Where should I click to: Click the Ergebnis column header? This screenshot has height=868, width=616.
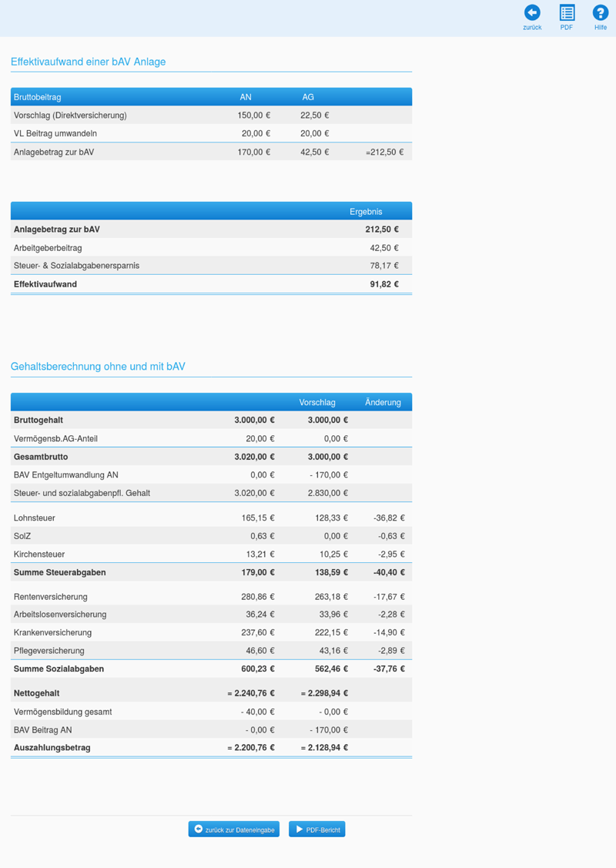point(366,212)
